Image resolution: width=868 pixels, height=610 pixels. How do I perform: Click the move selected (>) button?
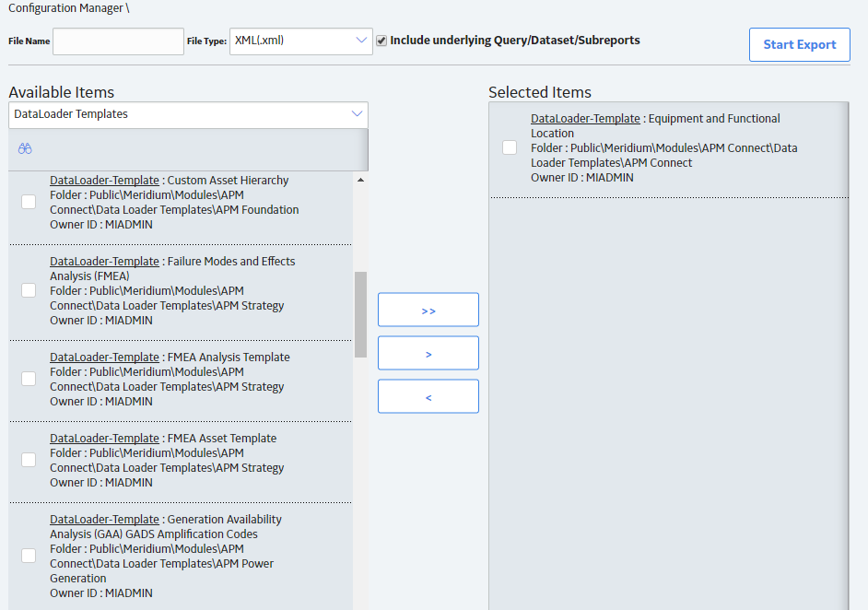(x=428, y=353)
